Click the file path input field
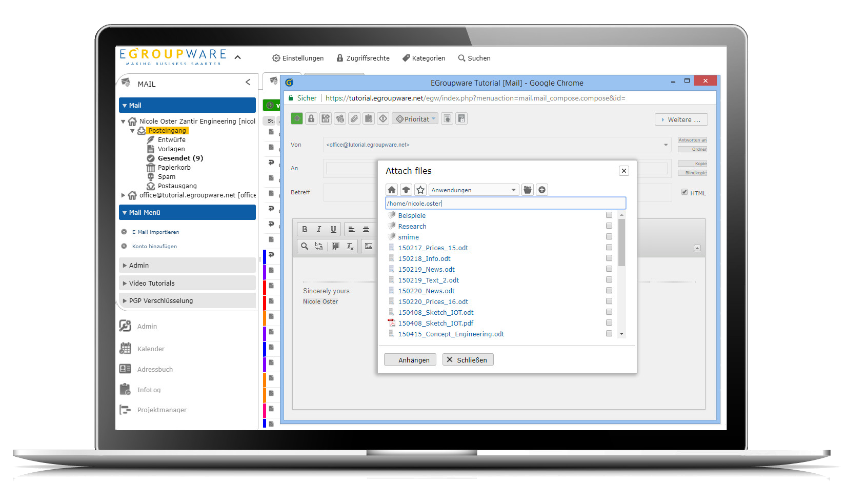 (505, 203)
